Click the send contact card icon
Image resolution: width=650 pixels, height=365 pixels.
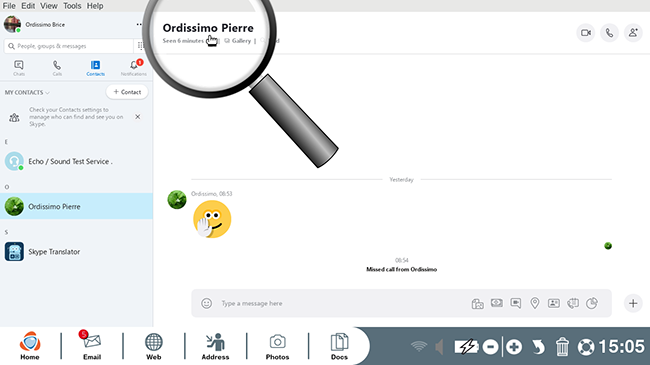[554, 303]
